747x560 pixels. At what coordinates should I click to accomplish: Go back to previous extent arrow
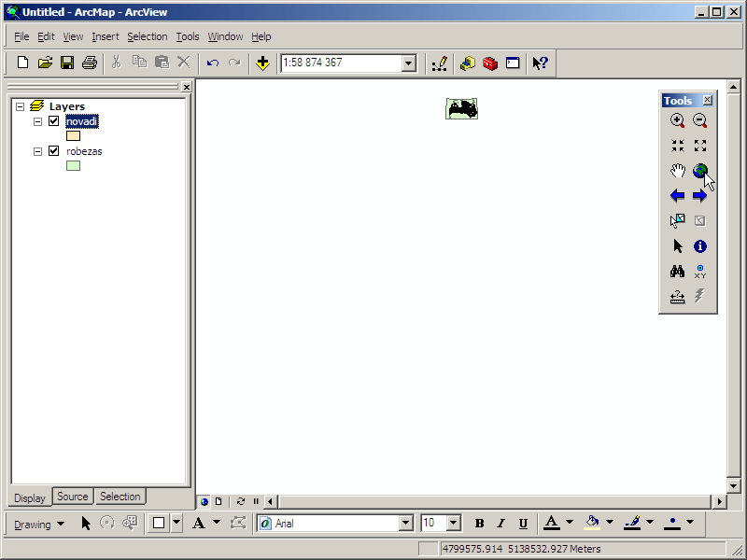(x=678, y=195)
